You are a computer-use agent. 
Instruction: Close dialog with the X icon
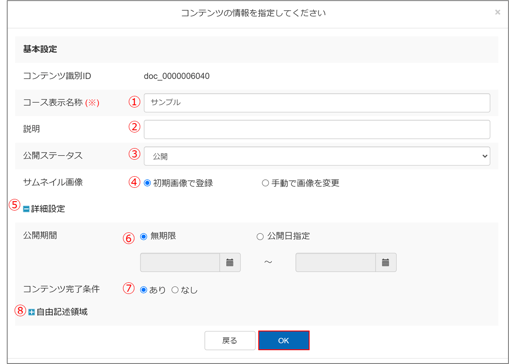pos(497,12)
